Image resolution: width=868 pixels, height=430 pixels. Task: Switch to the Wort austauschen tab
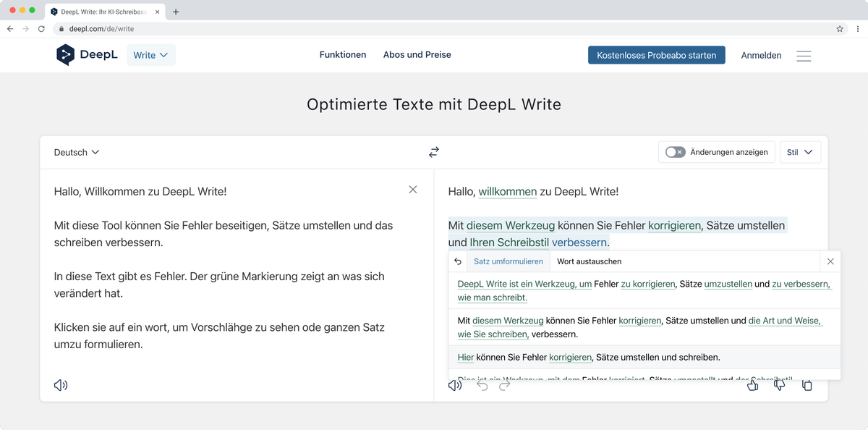tap(589, 261)
